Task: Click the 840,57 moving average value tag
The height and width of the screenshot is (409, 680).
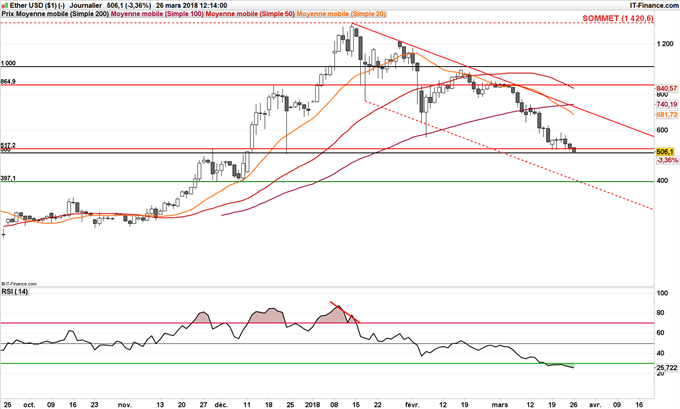Action: (667, 88)
